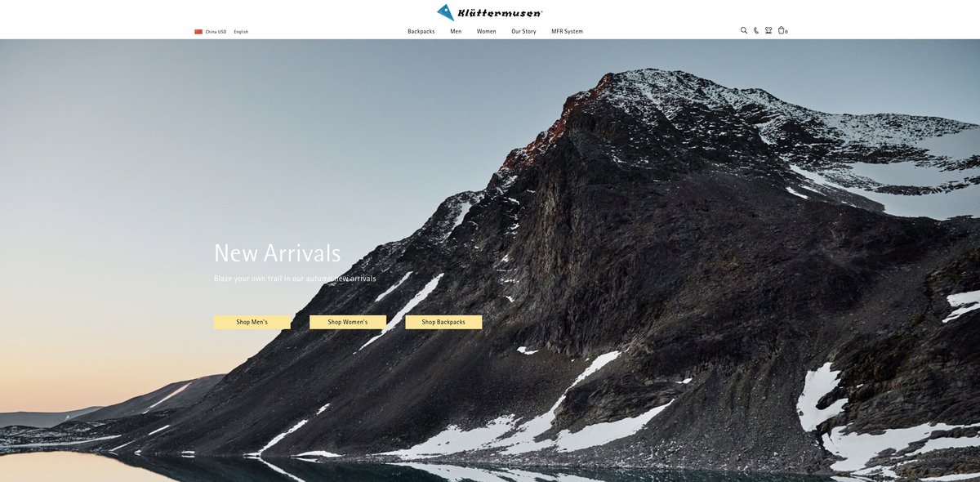The height and width of the screenshot is (482, 980).
Task: Click the Shop Women's button
Action: point(348,322)
